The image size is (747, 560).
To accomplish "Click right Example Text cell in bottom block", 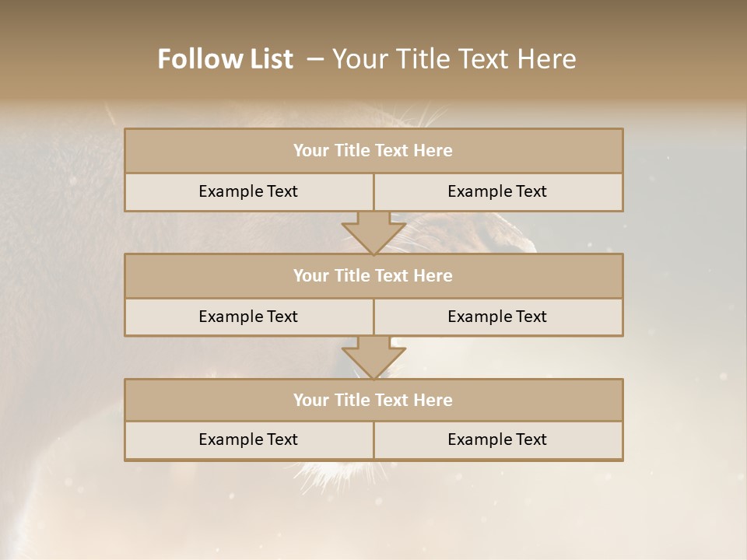I will pos(497,440).
